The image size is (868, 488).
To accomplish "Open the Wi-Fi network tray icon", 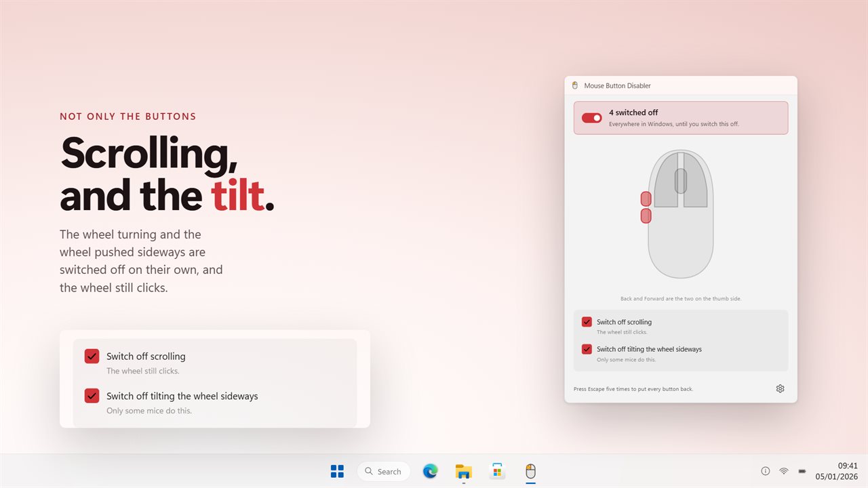I will coord(784,471).
